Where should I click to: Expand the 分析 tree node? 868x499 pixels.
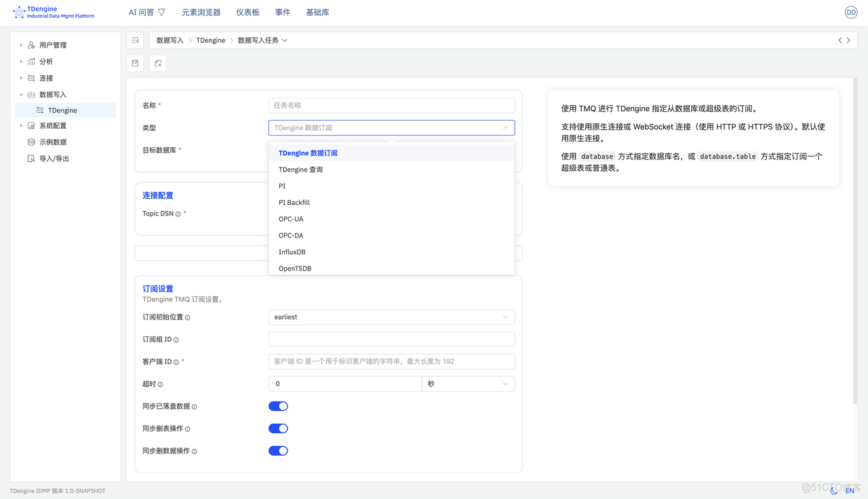[21, 61]
